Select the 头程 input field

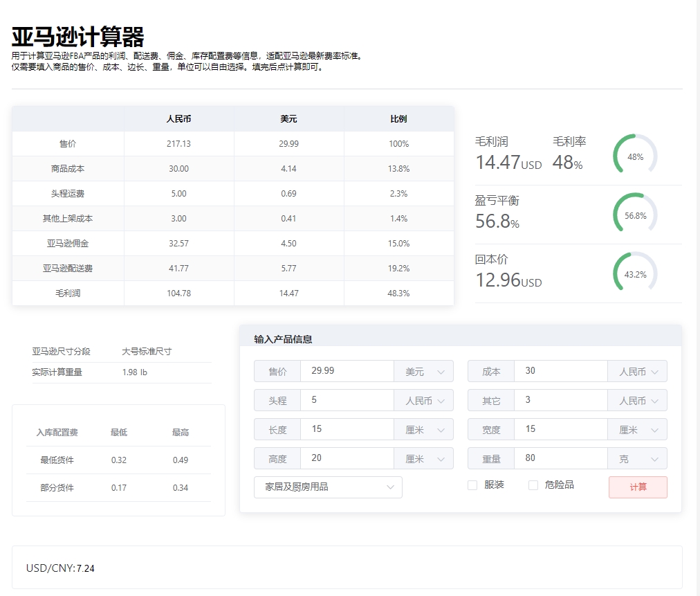347,400
